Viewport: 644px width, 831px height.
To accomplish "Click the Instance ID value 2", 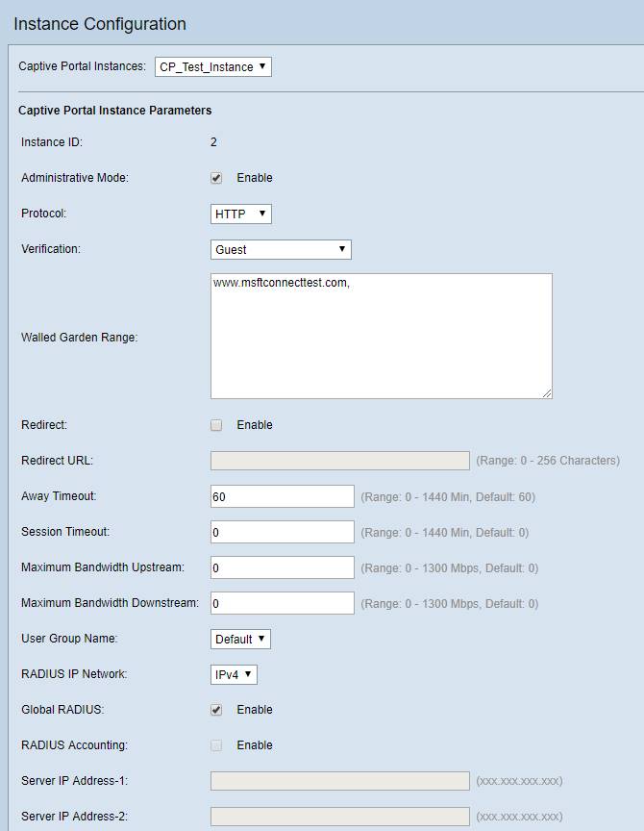I will (213, 142).
